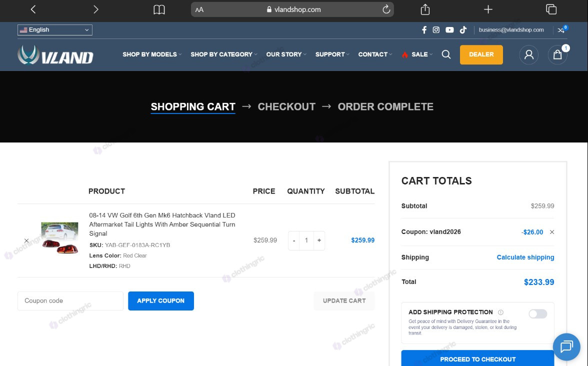
Task: Open Vland's YouTube channel icon
Action: point(449,30)
